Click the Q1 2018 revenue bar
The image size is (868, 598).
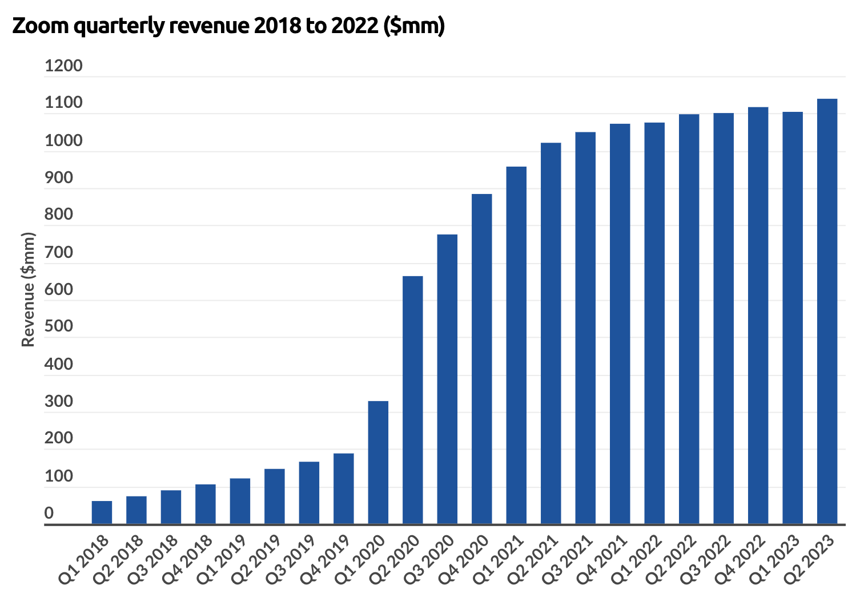(102, 512)
